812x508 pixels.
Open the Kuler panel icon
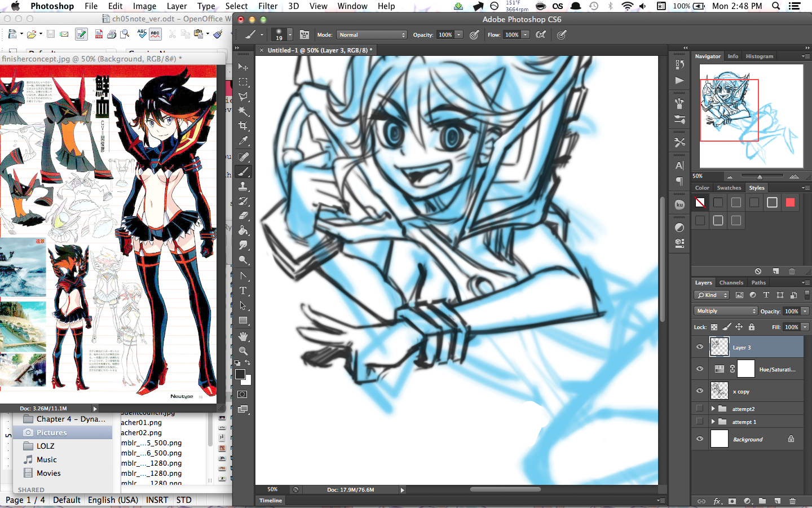(679, 205)
